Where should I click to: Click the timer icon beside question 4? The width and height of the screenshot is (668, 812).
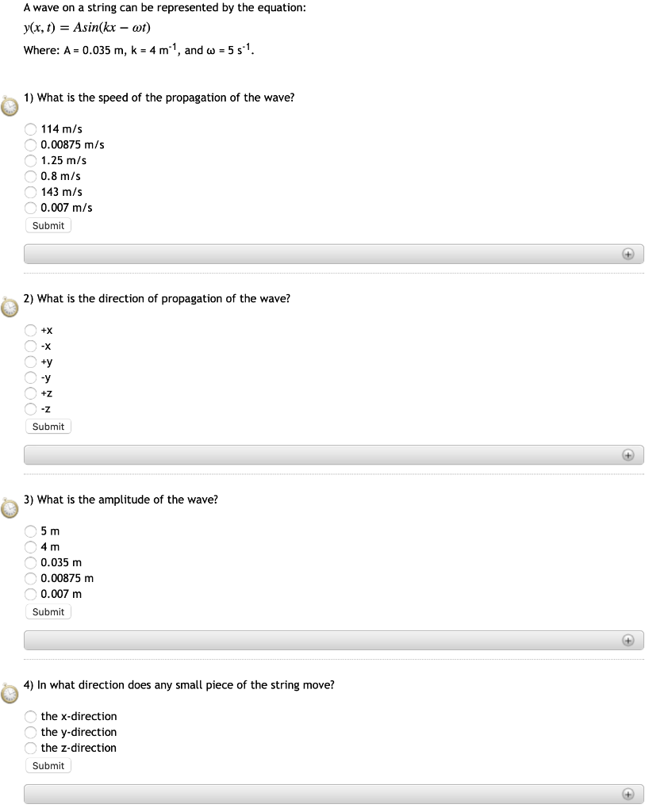click(9, 693)
